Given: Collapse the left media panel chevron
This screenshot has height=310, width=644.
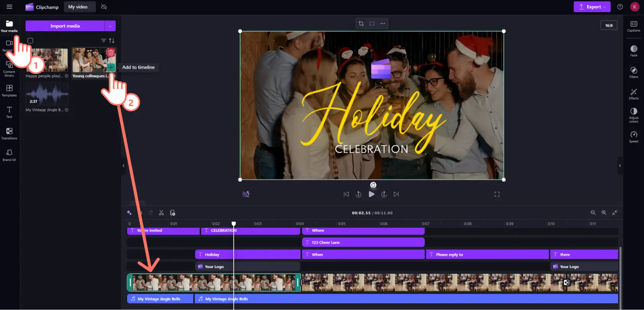Looking at the screenshot, I should (123, 165).
